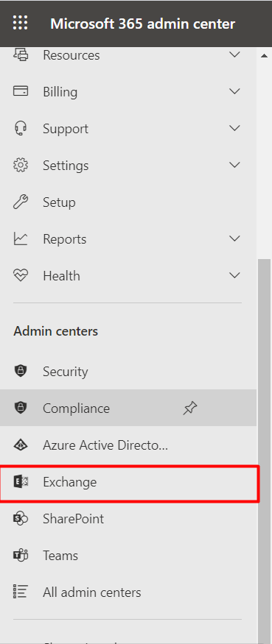272x644 pixels.
Task: Expand the Support chevron
Action: click(234, 128)
